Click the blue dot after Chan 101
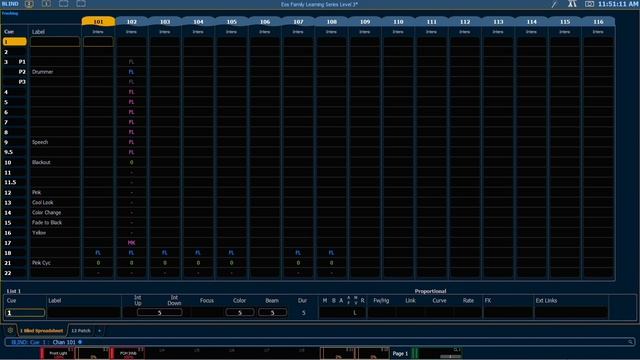This screenshot has width=640, height=360. click(x=80, y=342)
